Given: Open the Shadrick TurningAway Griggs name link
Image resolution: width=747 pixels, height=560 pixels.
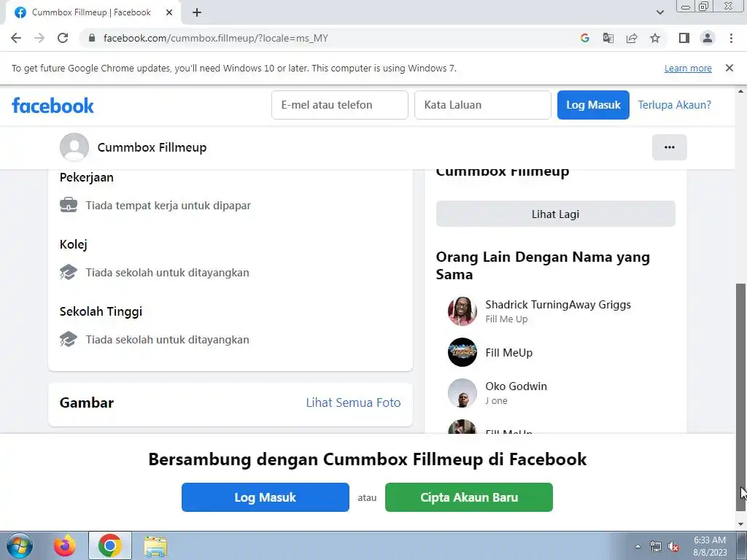Looking at the screenshot, I should (558, 305).
